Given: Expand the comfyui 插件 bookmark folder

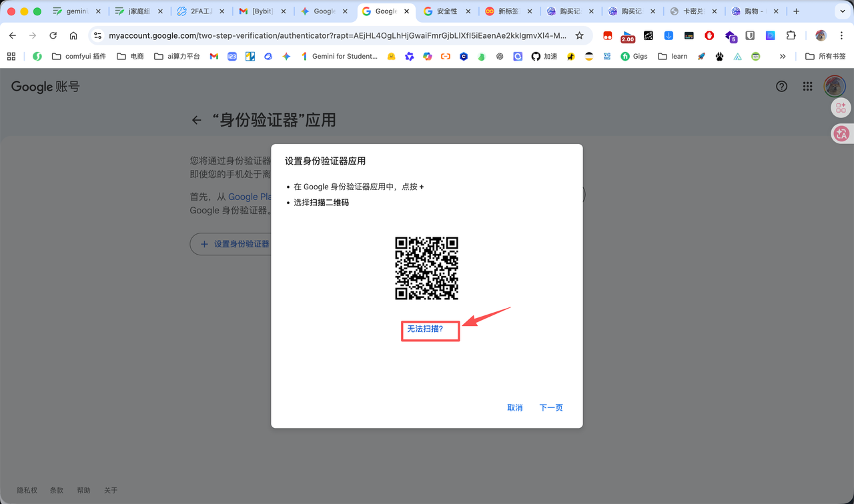Looking at the screenshot, I should point(79,57).
